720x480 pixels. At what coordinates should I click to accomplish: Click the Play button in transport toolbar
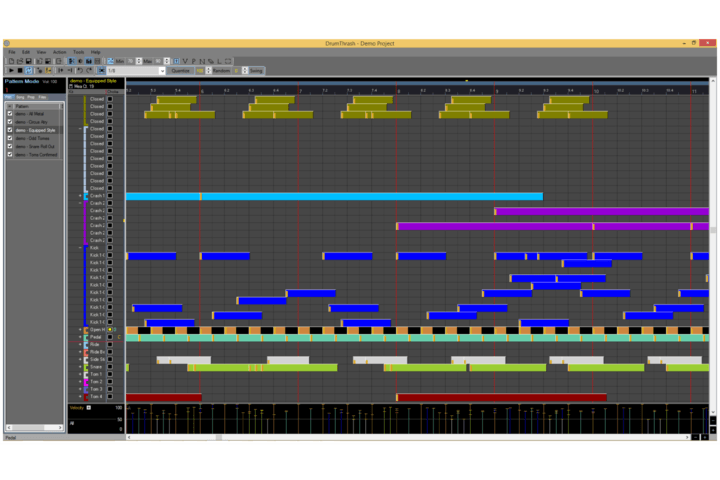point(12,70)
